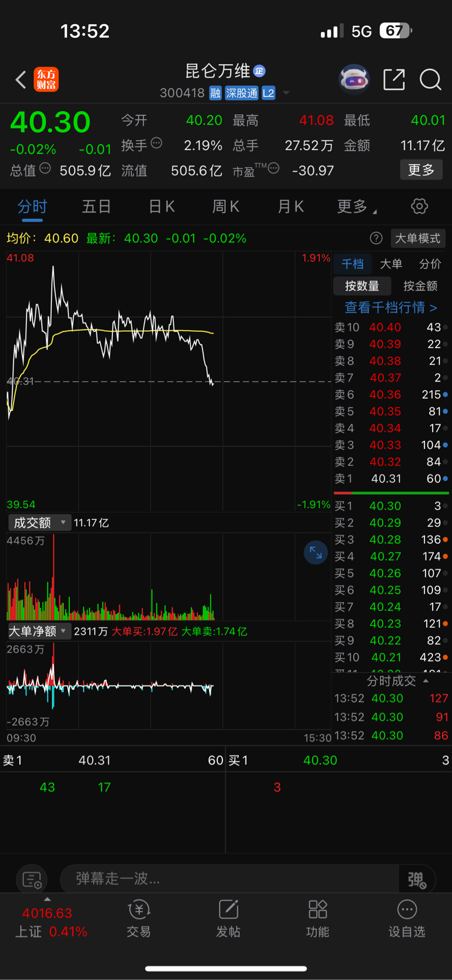The height and width of the screenshot is (980, 452).
Task: Choose 按金额 sort option
Action: (x=420, y=286)
